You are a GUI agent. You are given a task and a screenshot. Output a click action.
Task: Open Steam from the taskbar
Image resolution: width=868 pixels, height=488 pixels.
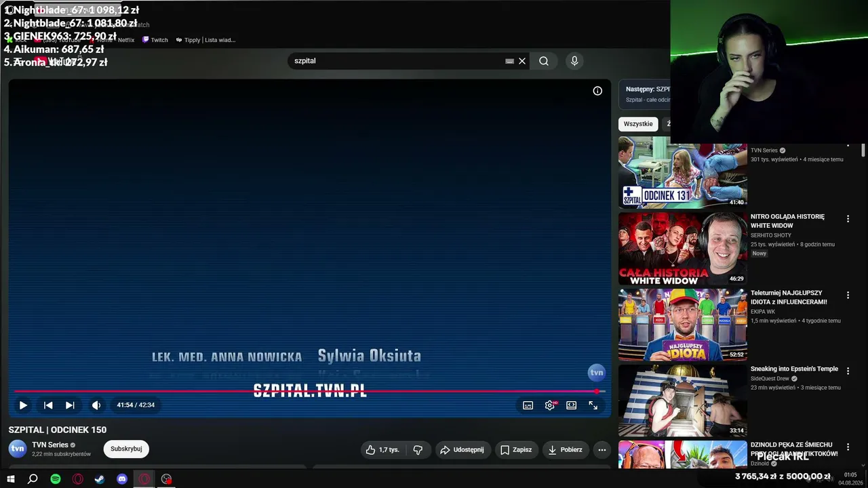(x=100, y=479)
